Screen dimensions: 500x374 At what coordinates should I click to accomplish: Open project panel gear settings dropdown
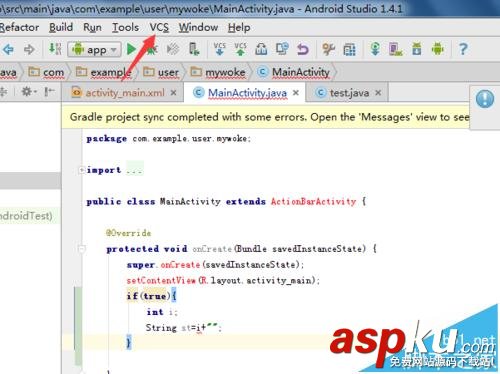(x=28, y=91)
